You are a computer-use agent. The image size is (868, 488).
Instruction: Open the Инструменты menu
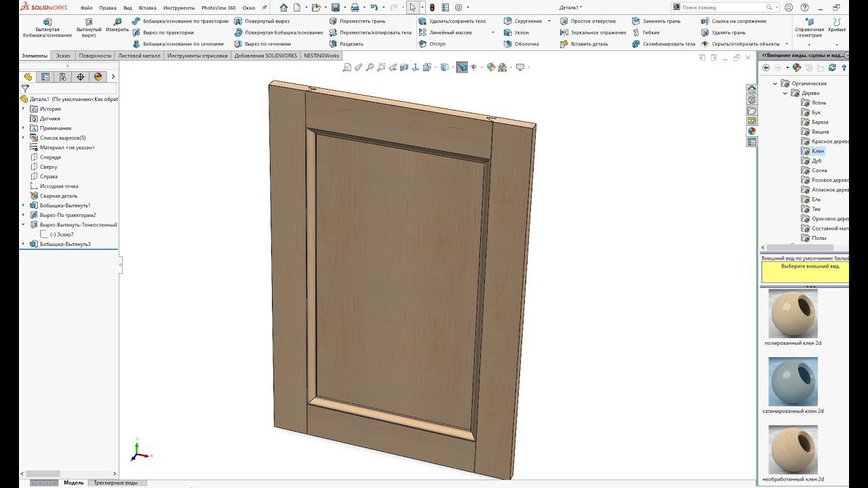pyautogui.click(x=179, y=8)
